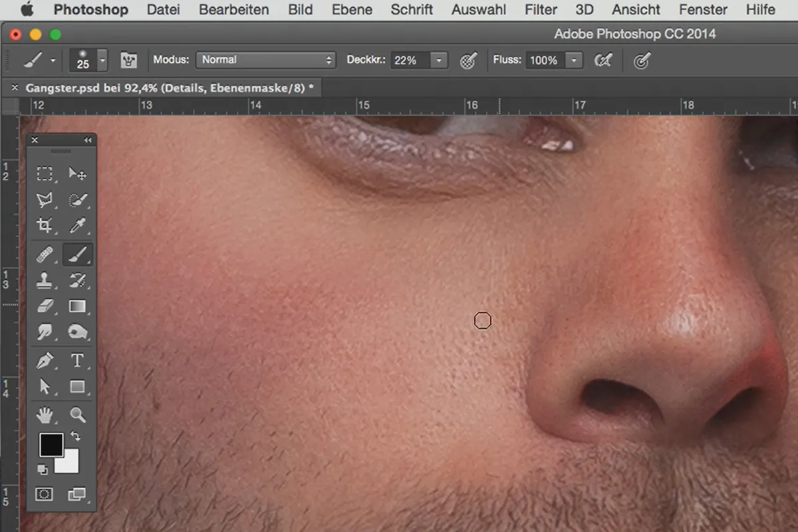Image resolution: width=798 pixels, height=532 pixels.
Task: Choose the Eraser tool
Action: tap(45, 306)
